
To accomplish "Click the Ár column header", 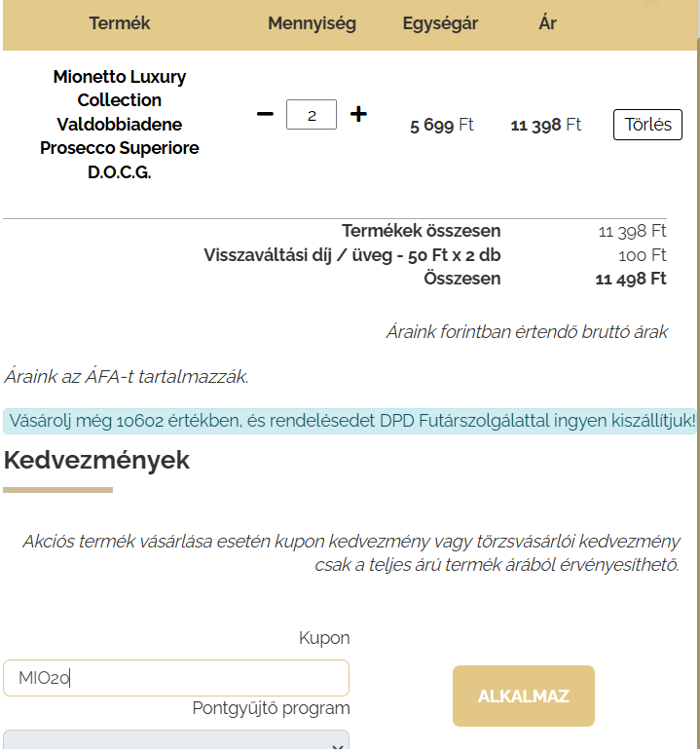I will [x=547, y=23].
